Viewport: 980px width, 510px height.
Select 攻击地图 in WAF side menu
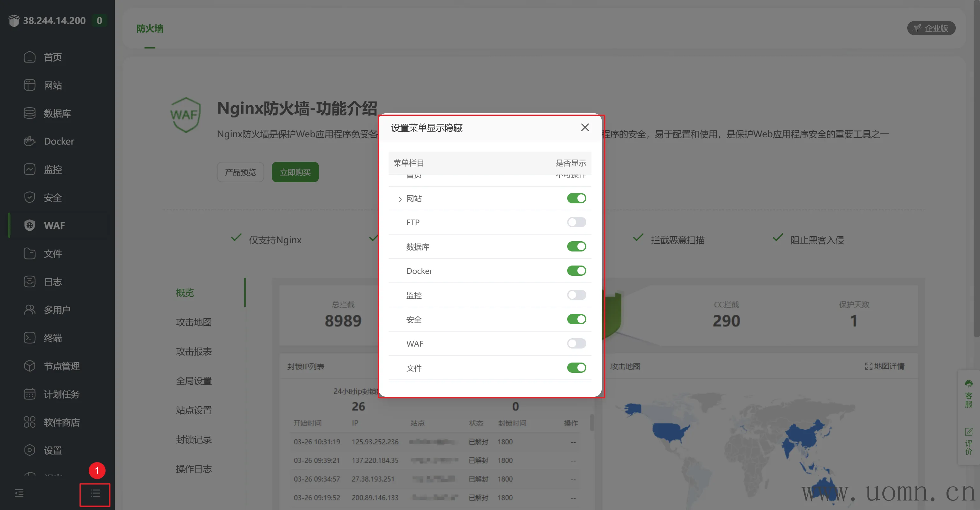click(194, 322)
